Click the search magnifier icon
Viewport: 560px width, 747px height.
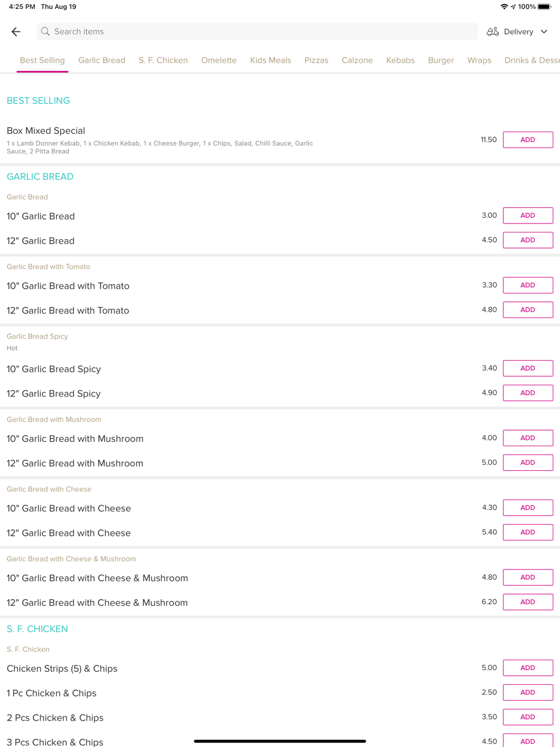pyautogui.click(x=45, y=32)
